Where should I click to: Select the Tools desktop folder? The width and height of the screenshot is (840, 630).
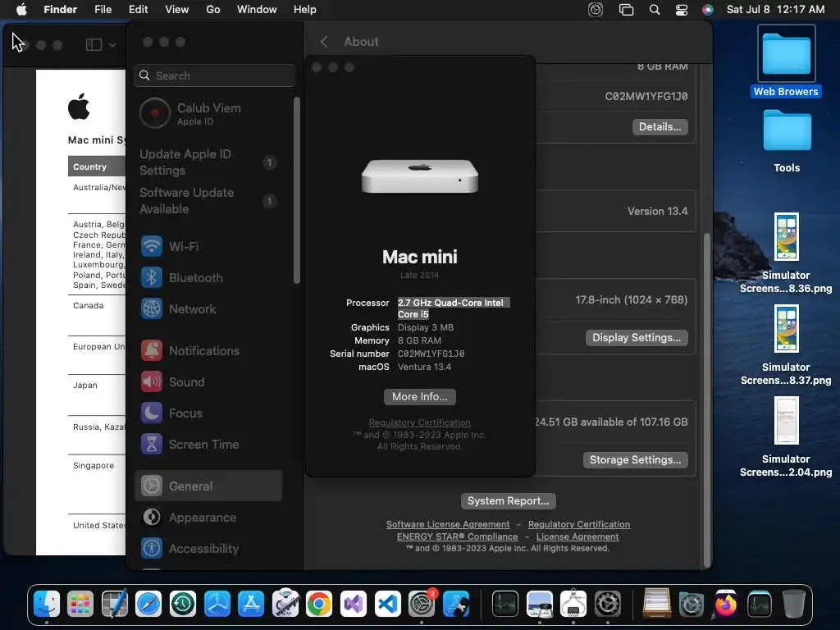pyautogui.click(x=787, y=141)
